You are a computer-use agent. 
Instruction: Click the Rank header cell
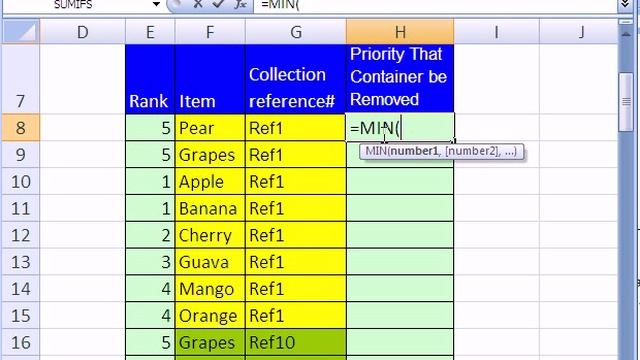(150, 79)
